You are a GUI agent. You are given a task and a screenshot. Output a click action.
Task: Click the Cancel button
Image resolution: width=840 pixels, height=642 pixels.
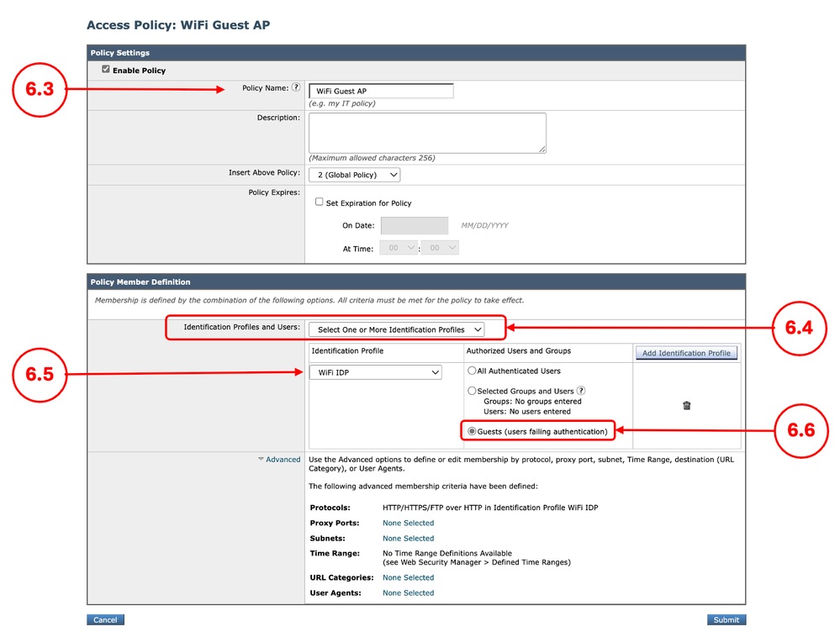105,619
